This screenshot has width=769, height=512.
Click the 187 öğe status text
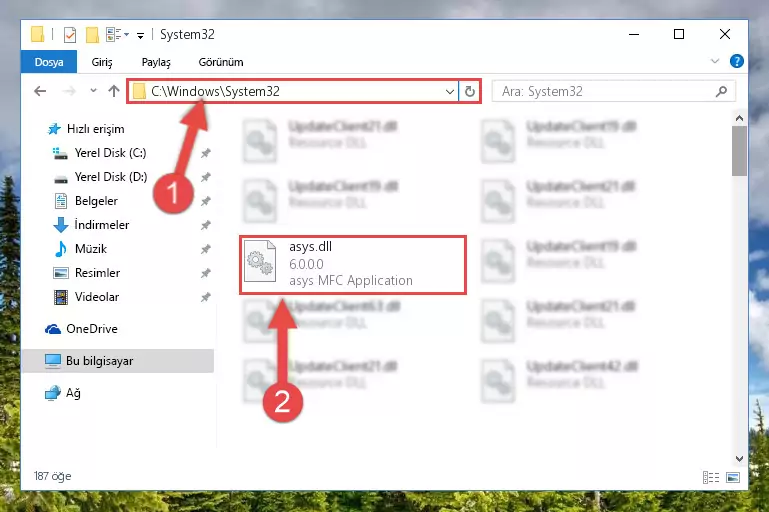[x=52, y=476]
